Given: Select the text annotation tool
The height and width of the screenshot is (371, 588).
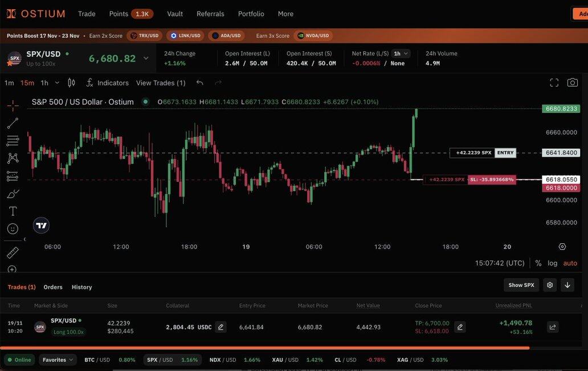Looking at the screenshot, I should click(13, 211).
